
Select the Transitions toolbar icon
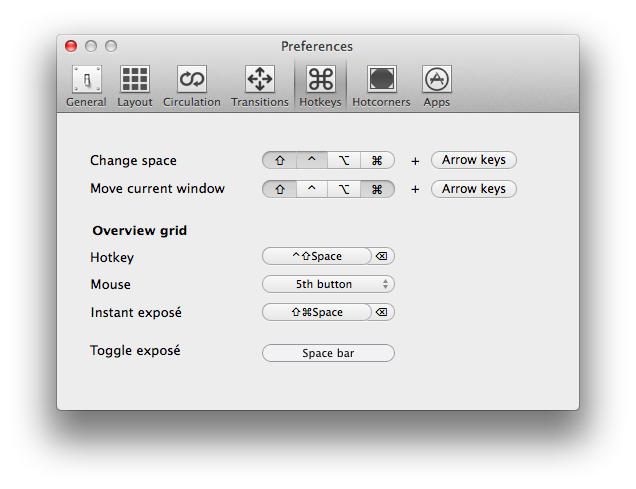point(260,86)
